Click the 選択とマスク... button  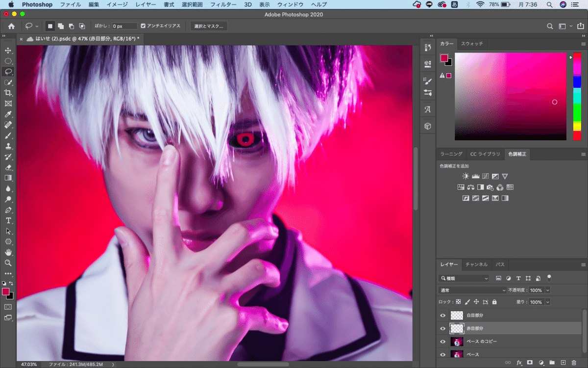pos(209,26)
